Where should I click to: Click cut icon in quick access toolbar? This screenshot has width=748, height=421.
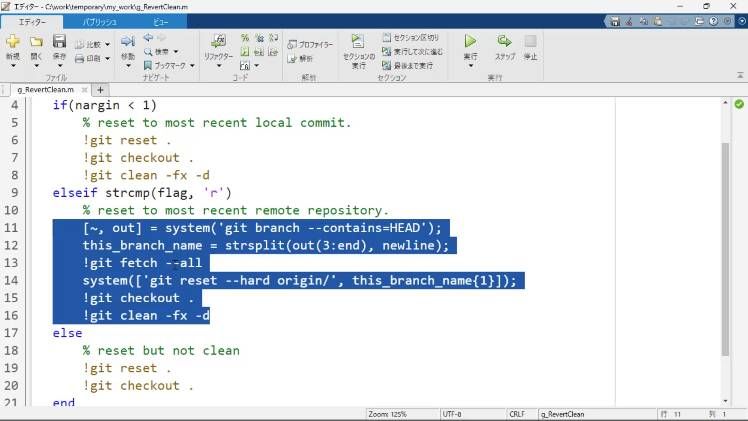(x=629, y=21)
